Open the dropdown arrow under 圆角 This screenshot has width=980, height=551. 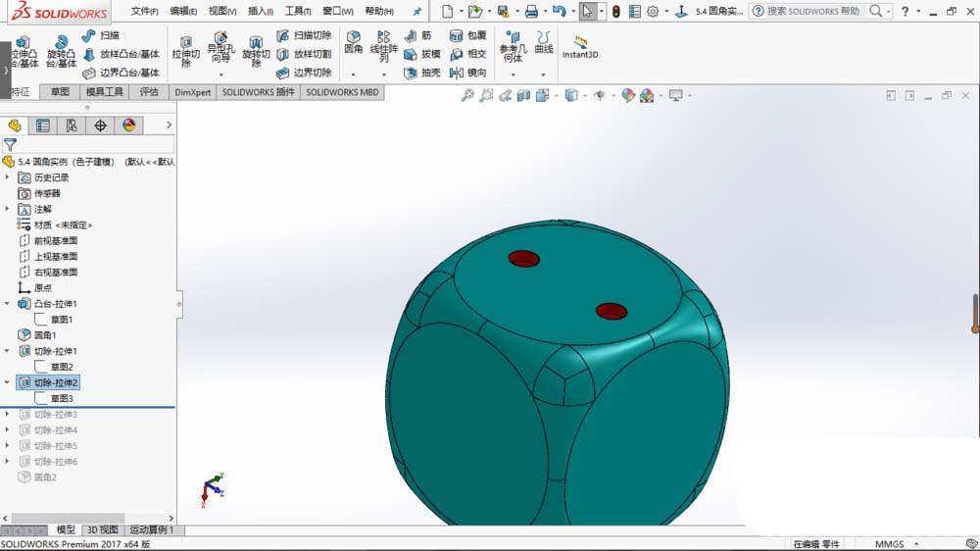click(x=353, y=75)
